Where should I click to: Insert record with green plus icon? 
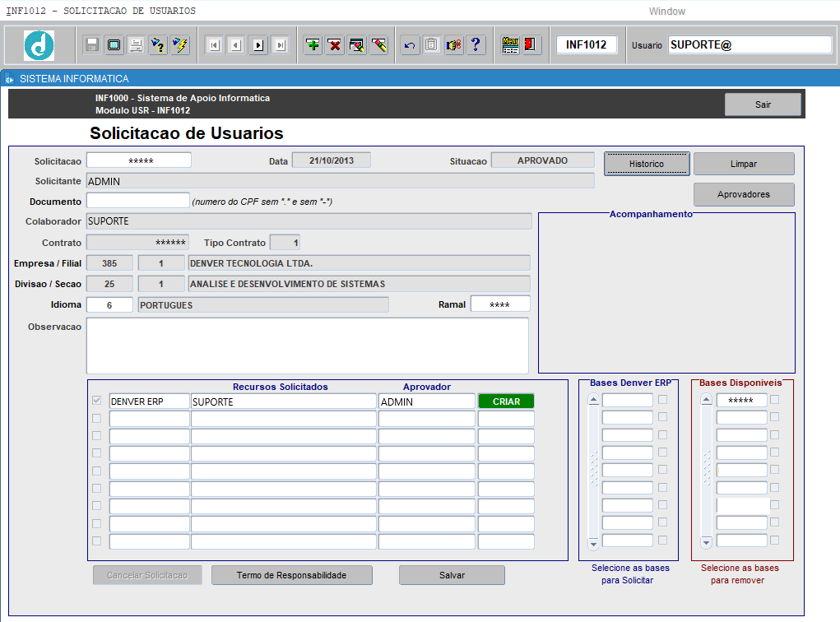(313, 45)
